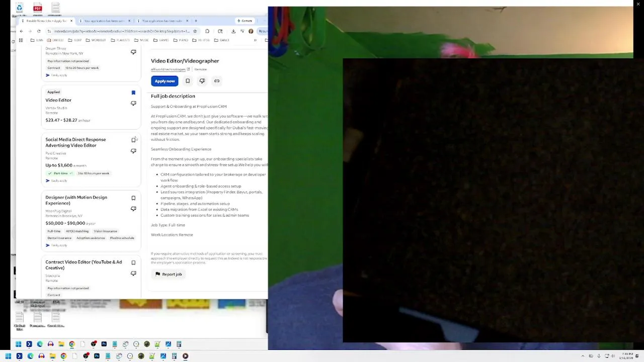This screenshot has width=644, height=362.
Task: Select the PDF file desktop icon
Action: (37, 8)
